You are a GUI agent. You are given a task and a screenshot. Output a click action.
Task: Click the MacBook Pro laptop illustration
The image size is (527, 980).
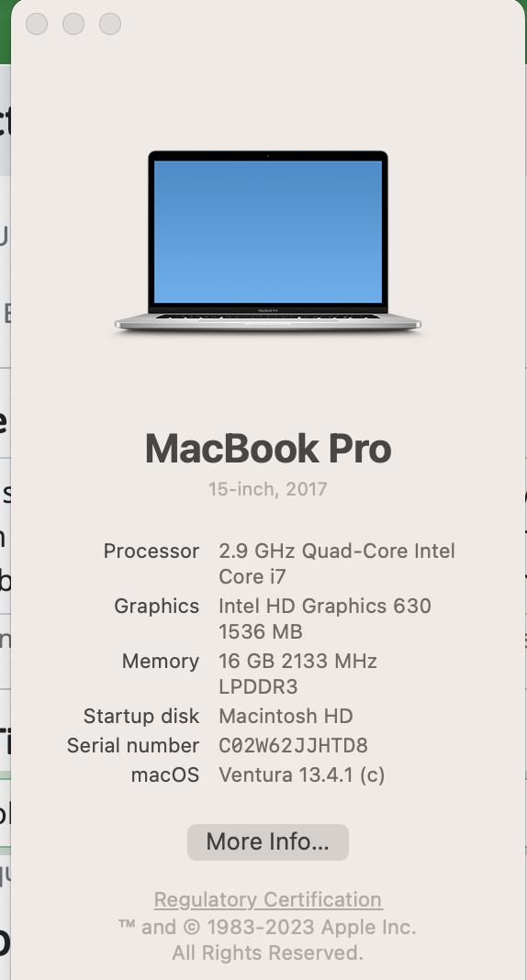tap(267, 240)
